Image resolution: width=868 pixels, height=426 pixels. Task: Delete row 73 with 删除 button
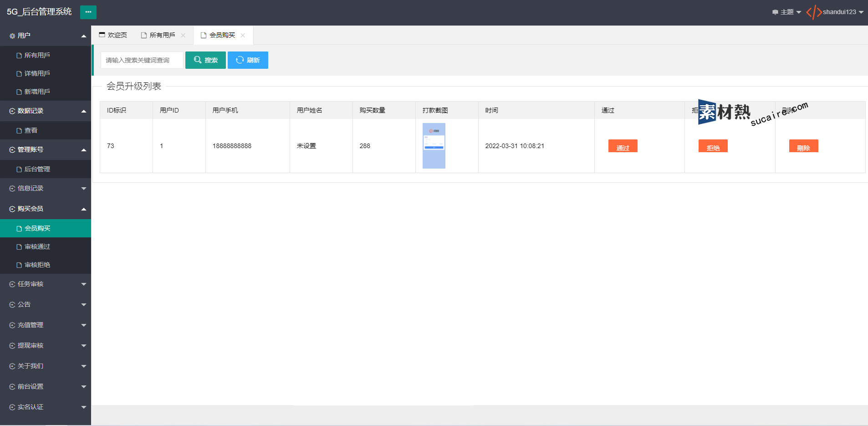803,146
